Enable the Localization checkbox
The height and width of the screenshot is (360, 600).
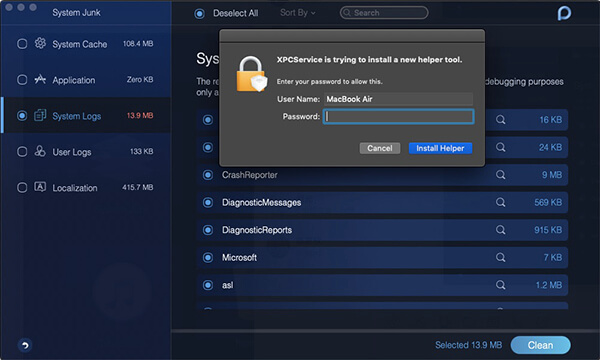click(22, 187)
